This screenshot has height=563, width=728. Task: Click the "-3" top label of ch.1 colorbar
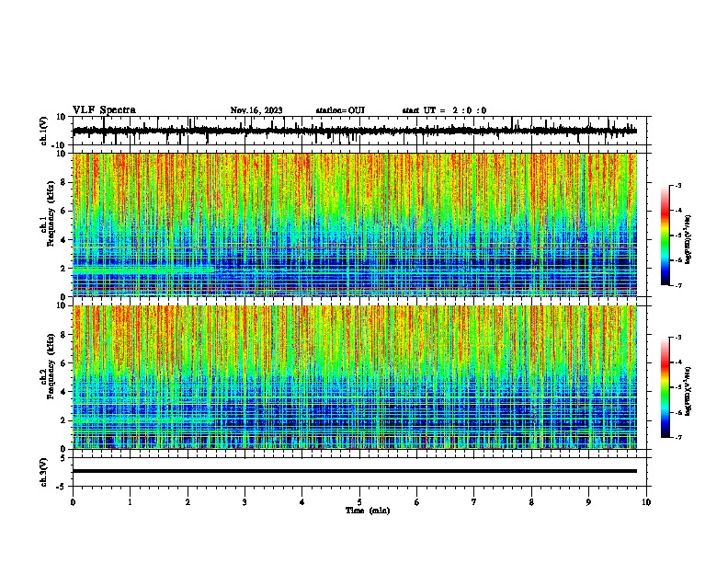click(x=677, y=185)
